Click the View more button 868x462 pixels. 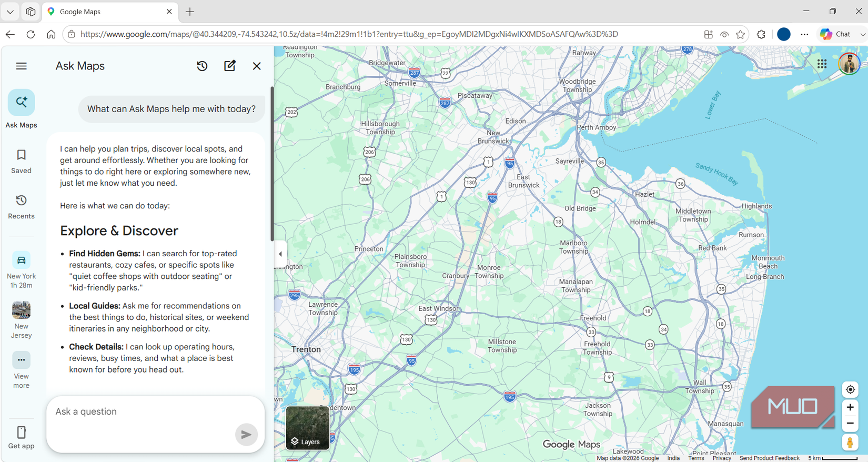pyautogui.click(x=21, y=370)
